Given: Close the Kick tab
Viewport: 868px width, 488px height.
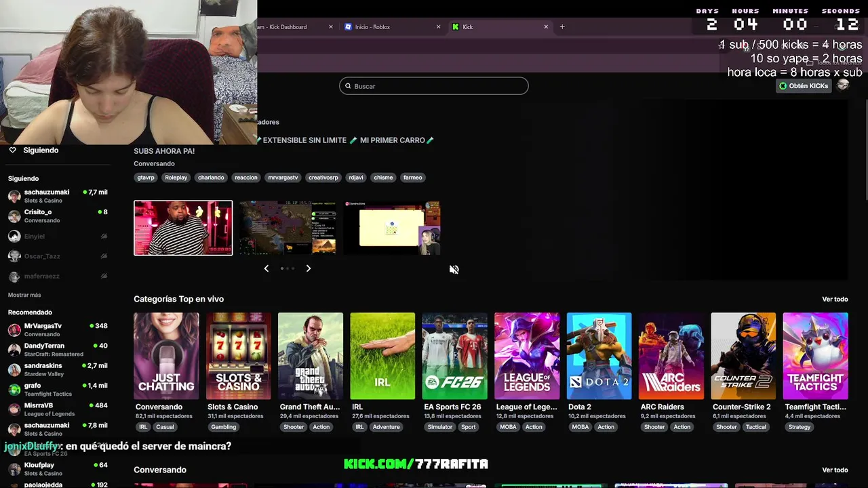Looking at the screenshot, I should pos(546,27).
